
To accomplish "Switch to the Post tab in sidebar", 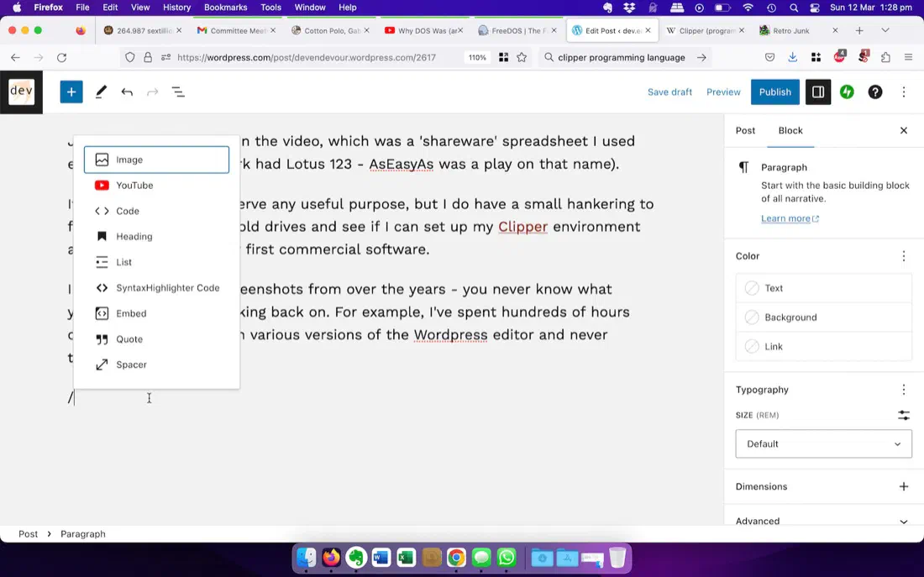I will pos(745,130).
